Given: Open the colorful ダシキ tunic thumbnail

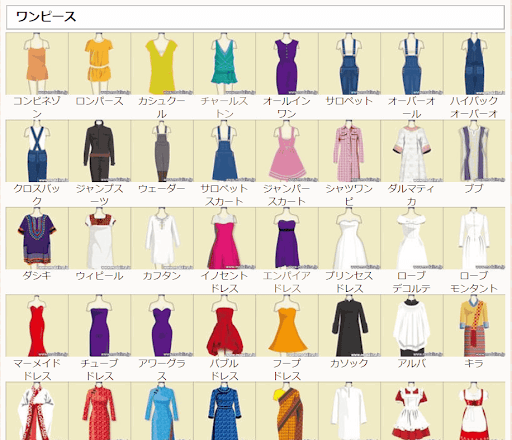Looking at the screenshot, I should [37, 238].
